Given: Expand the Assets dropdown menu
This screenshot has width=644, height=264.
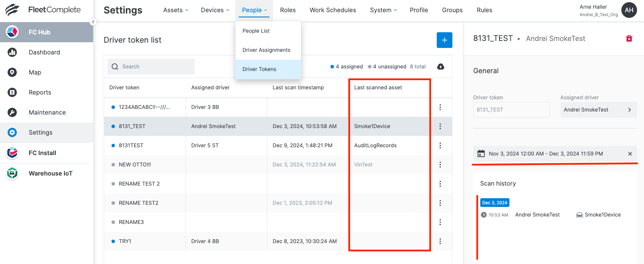Looking at the screenshot, I should 175,10.
